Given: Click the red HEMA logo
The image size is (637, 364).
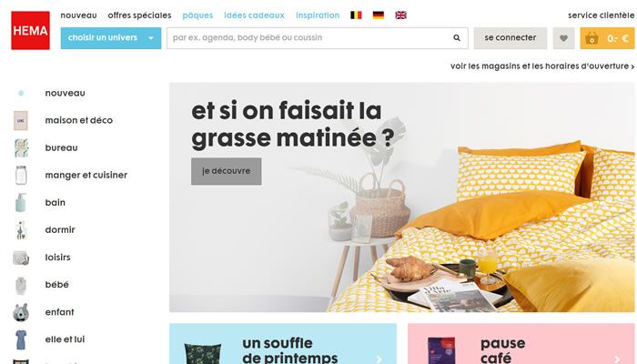Looking at the screenshot, I should pos(30,30).
